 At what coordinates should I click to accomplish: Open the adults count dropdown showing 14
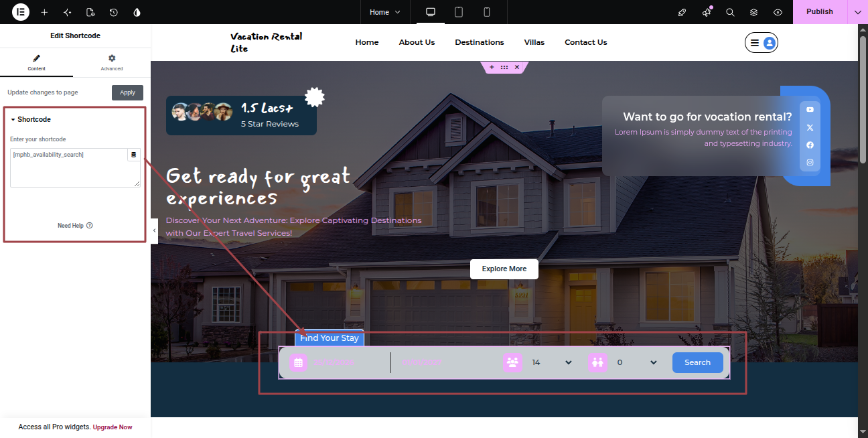[552, 362]
